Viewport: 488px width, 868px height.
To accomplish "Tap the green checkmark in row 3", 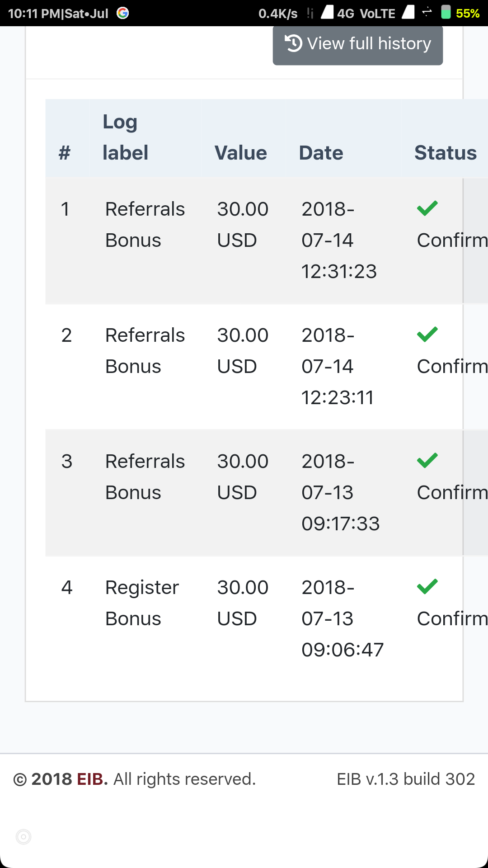I will point(427,461).
